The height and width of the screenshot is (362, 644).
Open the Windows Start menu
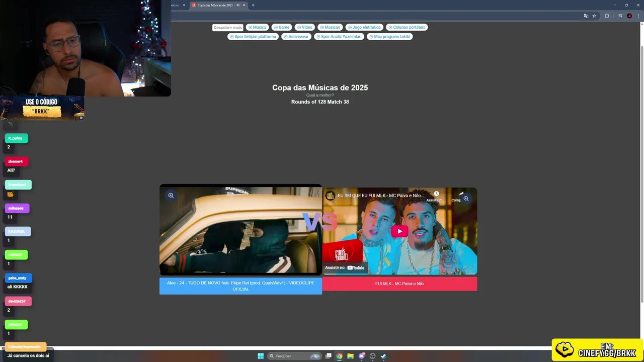(x=261, y=356)
